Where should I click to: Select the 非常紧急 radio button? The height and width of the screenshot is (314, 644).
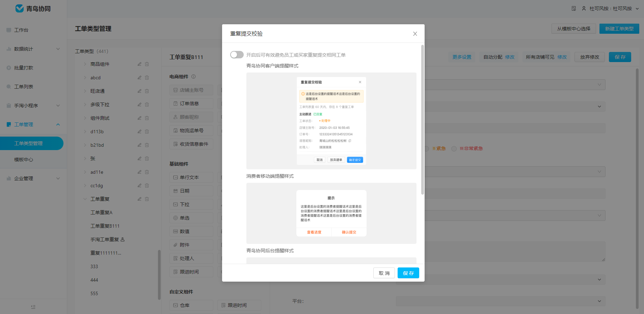[454, 149]
